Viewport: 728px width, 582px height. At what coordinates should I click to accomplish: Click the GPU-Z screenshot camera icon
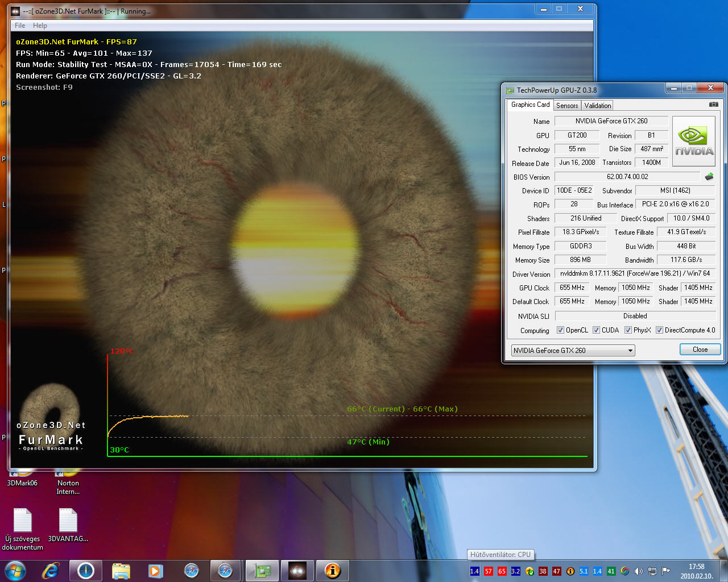pos(713,105)
